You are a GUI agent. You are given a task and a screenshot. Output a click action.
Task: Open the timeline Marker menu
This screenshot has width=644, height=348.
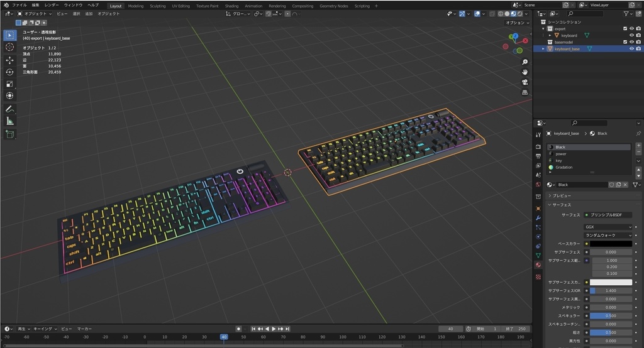click(84, 329)
